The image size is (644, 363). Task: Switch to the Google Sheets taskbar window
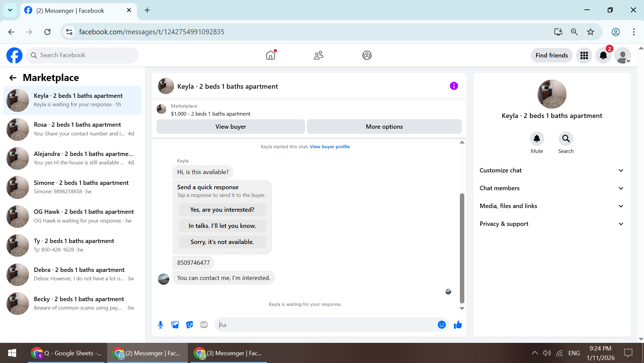tap(67, 353)
